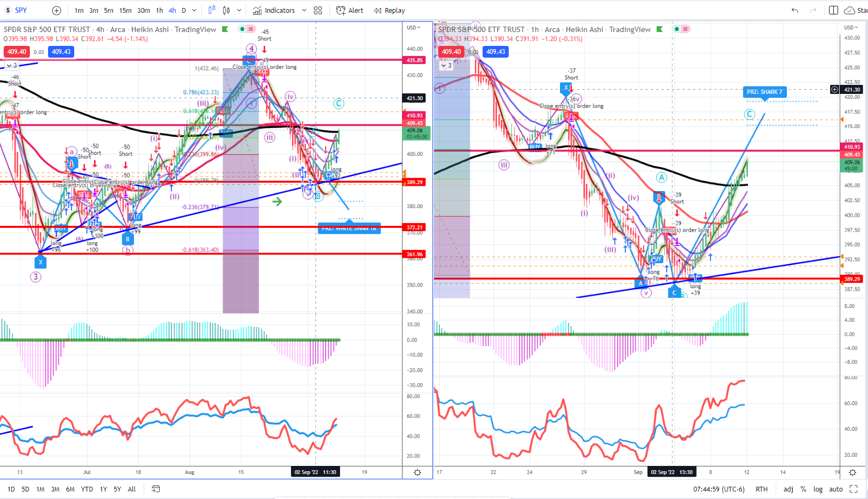The width and height of the screenshot is (868, 499).
Task: Open timezone menu at 07:44:59 (UTC-6)
Action: (719, 489)
